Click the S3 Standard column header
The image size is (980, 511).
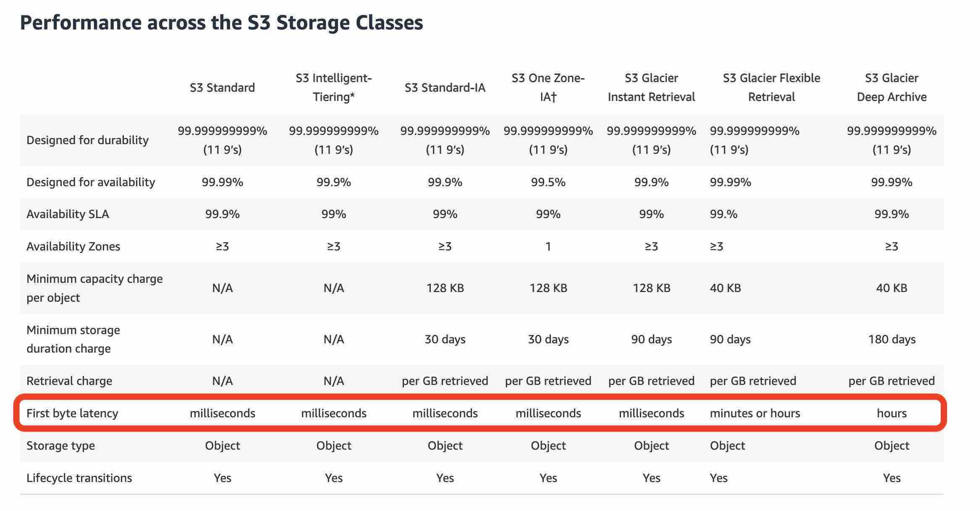click(222, 87)
